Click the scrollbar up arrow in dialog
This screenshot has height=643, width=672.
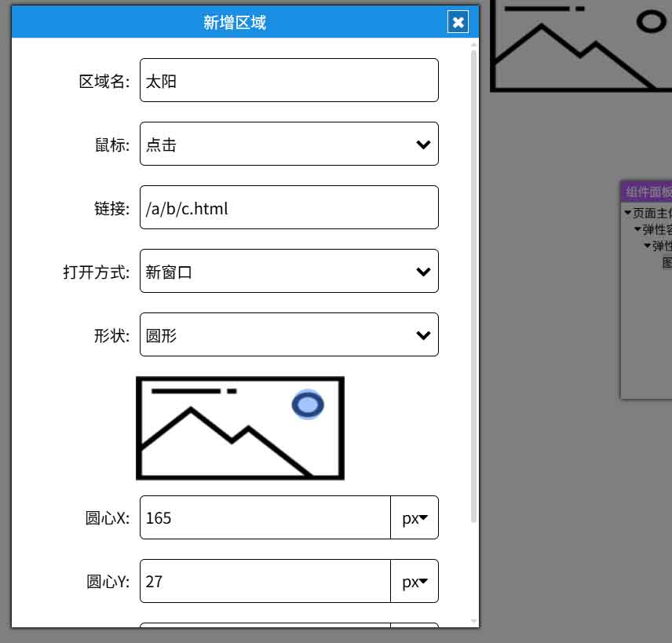coord(473,45)
